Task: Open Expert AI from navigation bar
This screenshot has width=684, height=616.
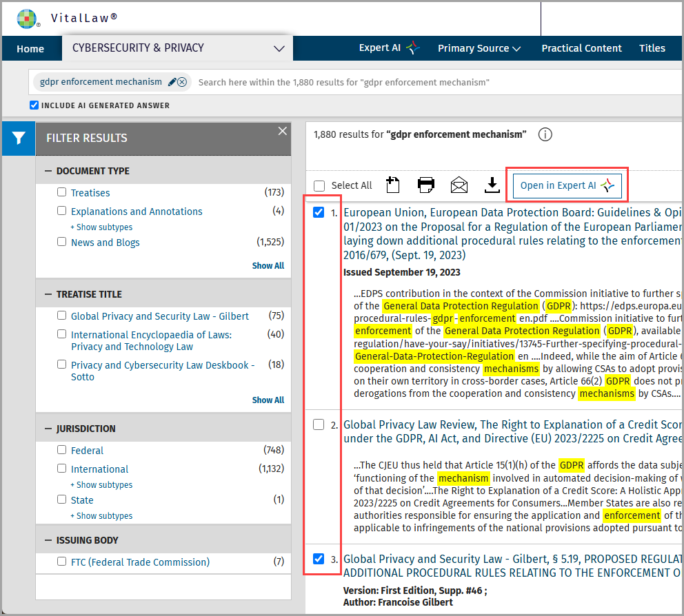Action: 389,48
